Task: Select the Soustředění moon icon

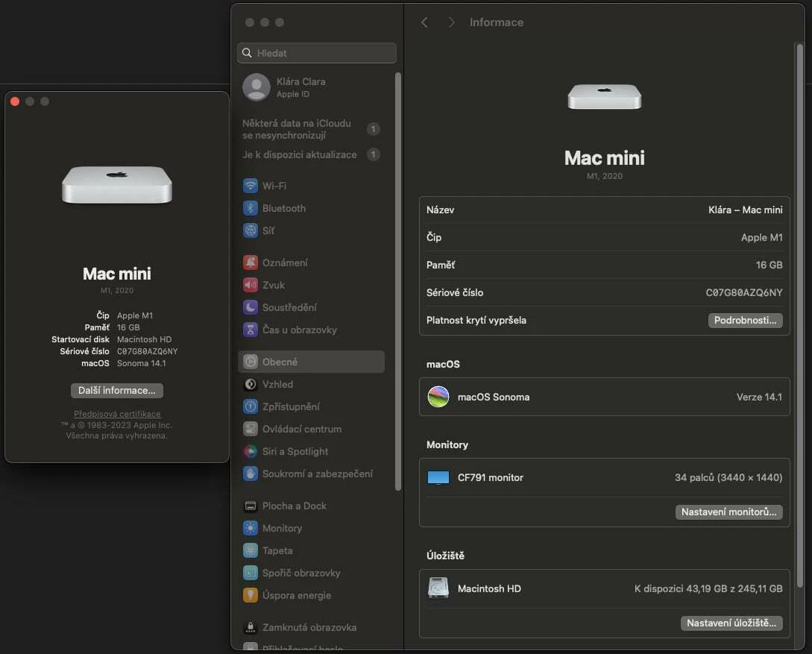Action: (250, 307)
